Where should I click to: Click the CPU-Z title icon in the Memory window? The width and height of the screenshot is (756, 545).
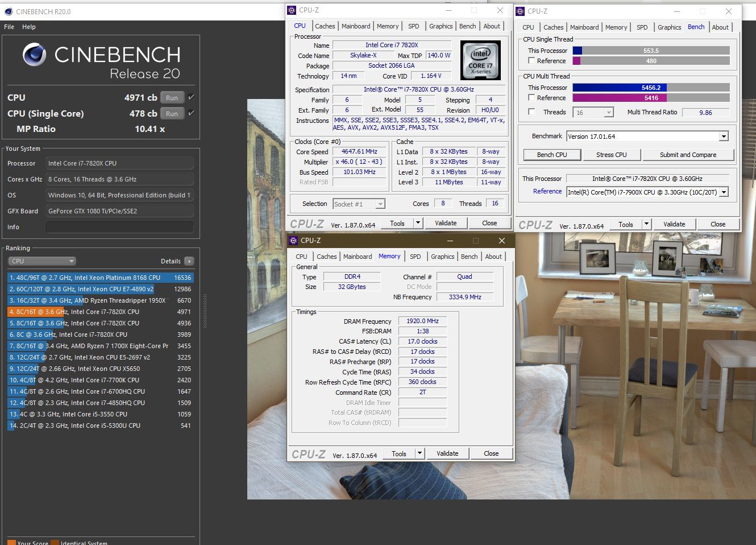[293, 241]
